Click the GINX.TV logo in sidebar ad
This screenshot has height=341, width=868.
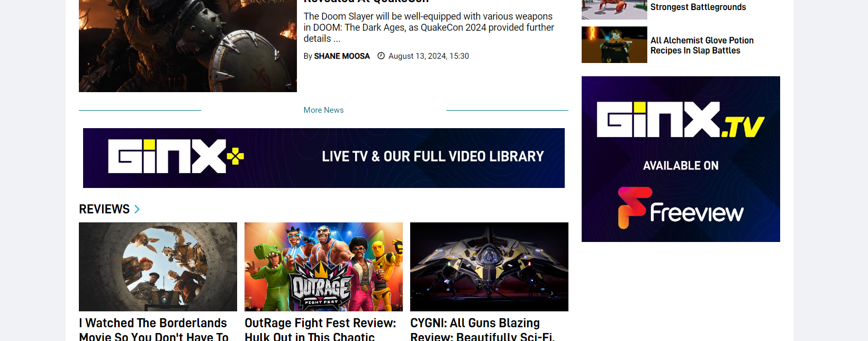(x=681, y=120)
